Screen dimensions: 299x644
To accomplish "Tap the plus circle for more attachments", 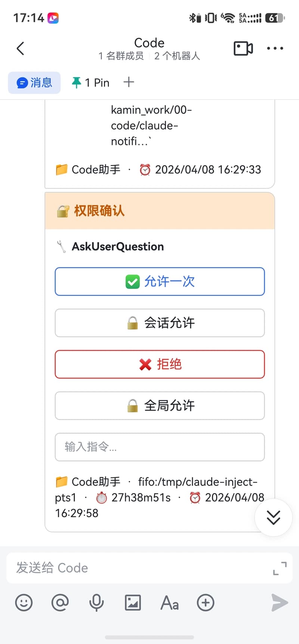I will 206,603.
